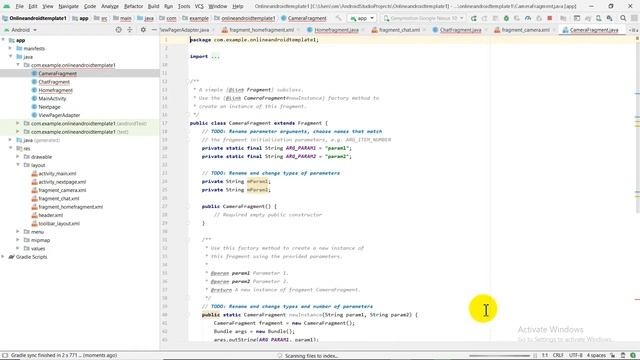Open the app run configuration dropdown

(362, 18)
